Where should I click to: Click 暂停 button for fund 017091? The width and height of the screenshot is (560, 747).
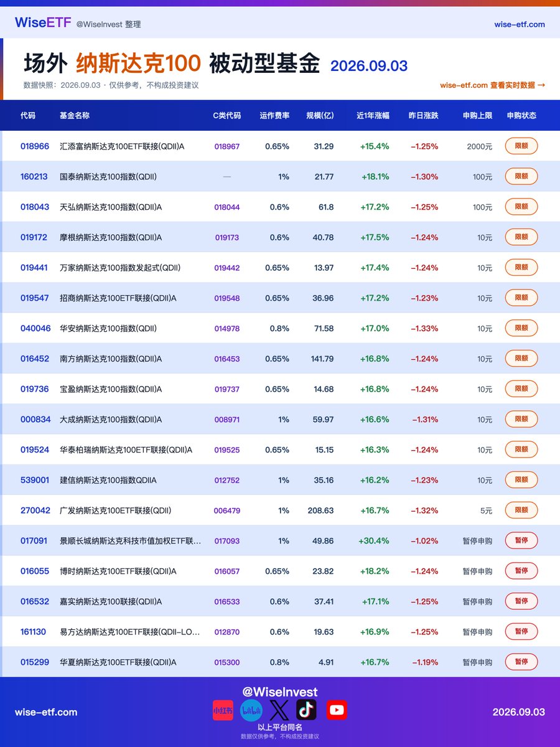point(521,541)
